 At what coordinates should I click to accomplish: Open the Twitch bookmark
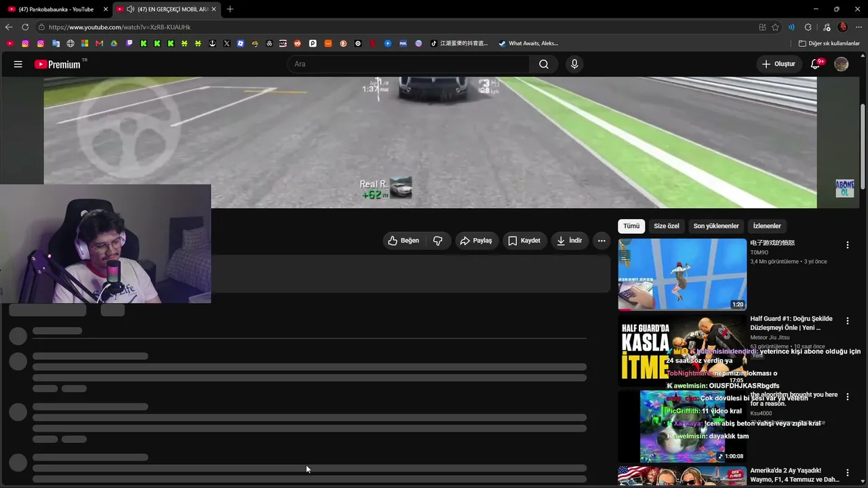[x=130, y=43]
